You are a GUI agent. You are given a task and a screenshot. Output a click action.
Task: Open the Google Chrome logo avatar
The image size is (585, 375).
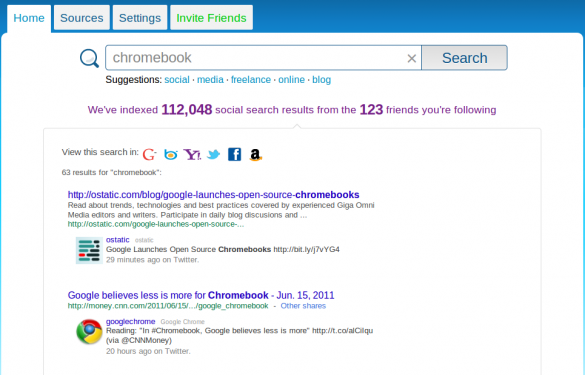[x=89, y=331]
